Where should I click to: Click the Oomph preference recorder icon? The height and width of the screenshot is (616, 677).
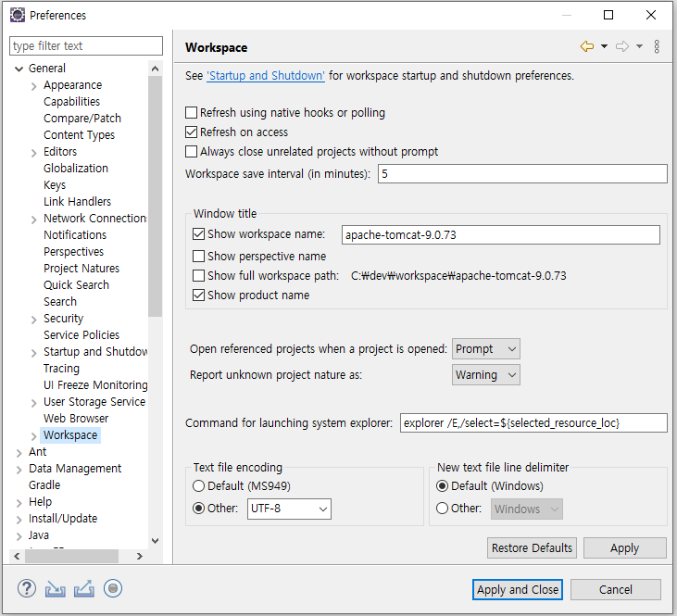point(113,588)
